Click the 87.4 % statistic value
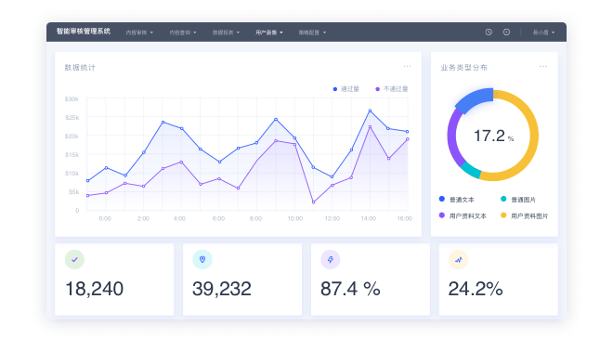Viewport: 613px width, 364px height. click(350, 289)
